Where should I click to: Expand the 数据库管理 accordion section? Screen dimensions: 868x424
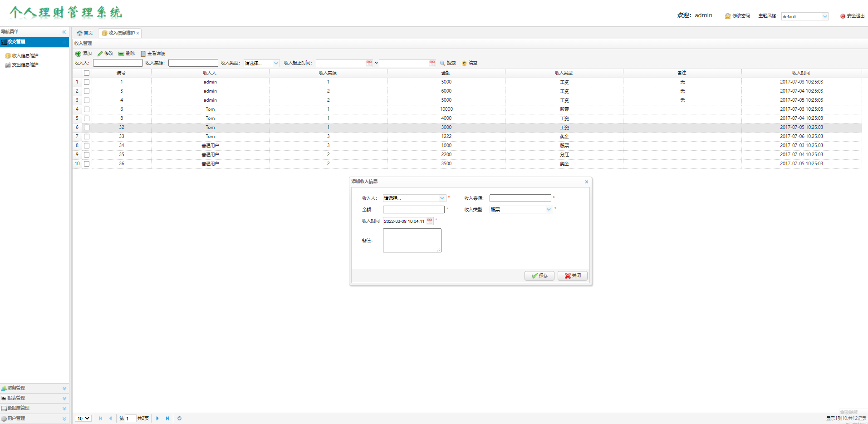(x=34, y=408)
